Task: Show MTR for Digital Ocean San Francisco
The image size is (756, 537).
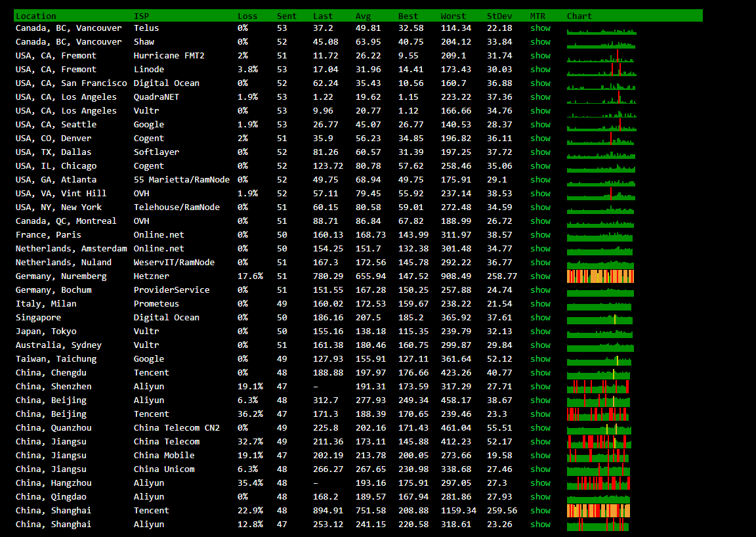Action: pyautogui.click(x=540, y=83)
